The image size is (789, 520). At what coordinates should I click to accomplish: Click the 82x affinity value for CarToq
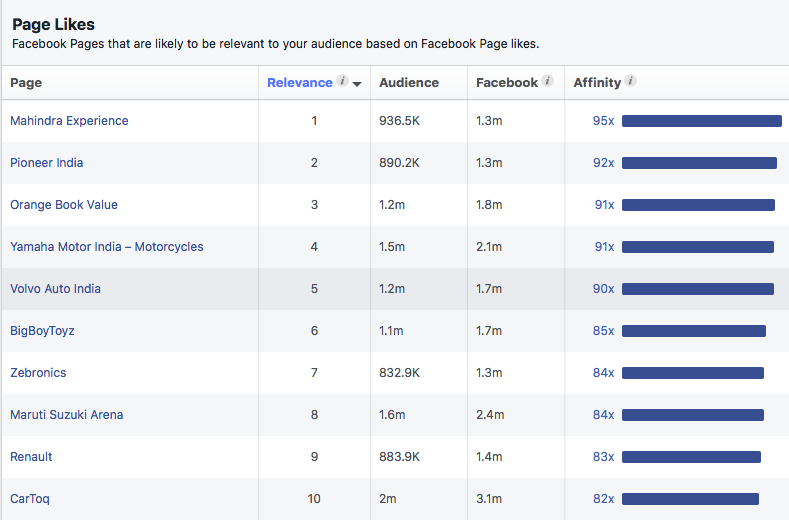tap(604, 499)
